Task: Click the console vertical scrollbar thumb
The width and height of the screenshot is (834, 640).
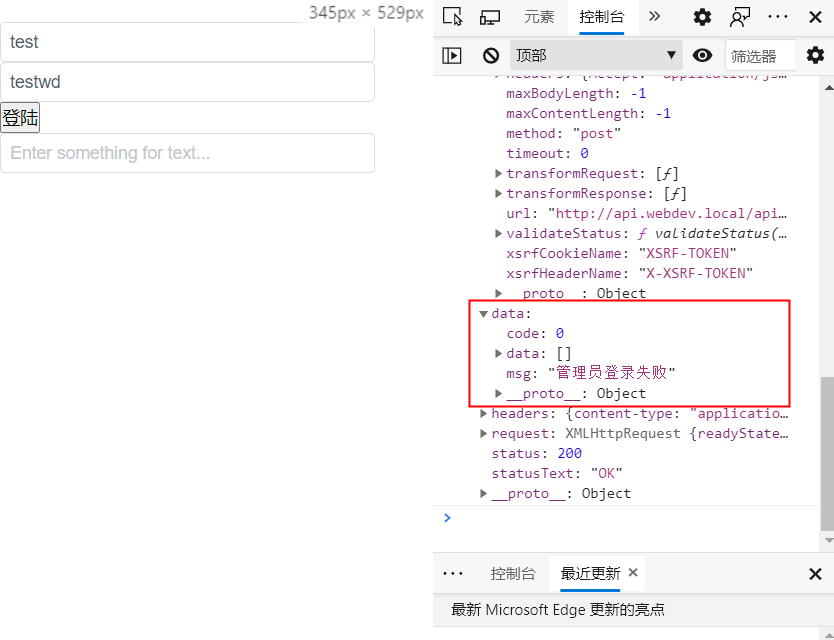Action: pyautogui.click(x=828, y=454)
